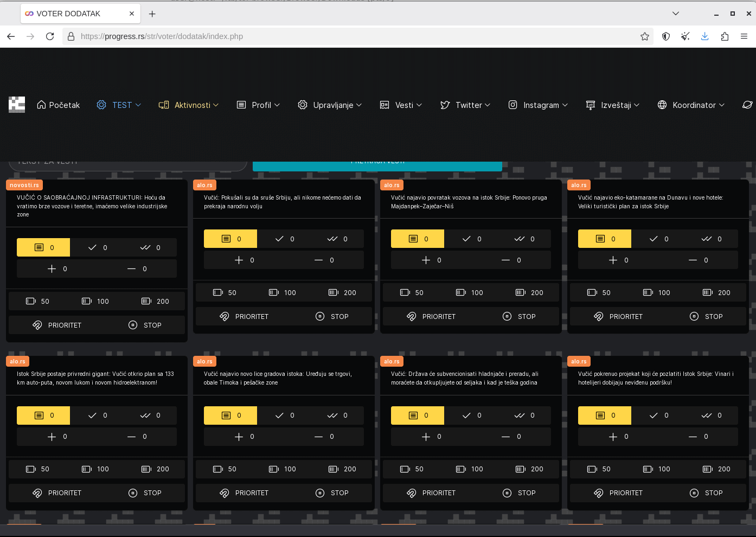Expand the Vesti dropdown menu

click(401, 105)
